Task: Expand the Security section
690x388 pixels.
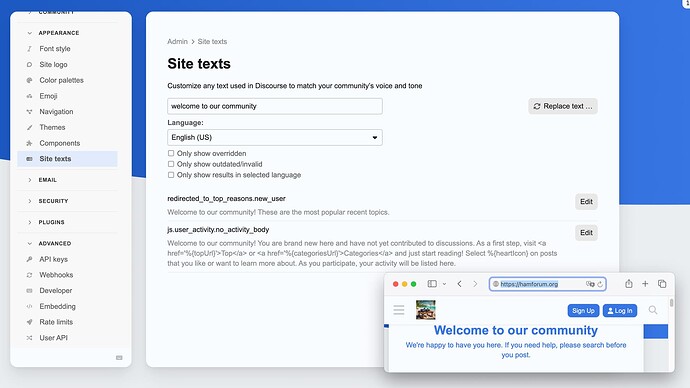Action: pyautogui.click(x=29, y=201)
